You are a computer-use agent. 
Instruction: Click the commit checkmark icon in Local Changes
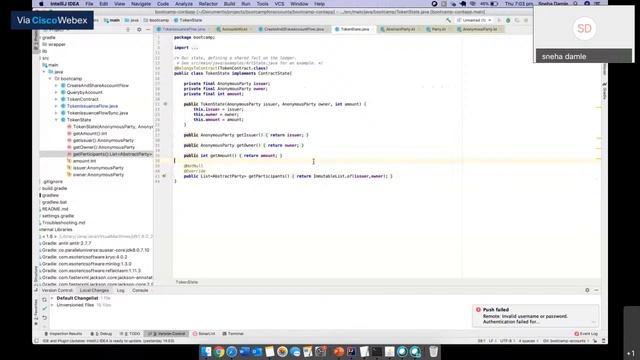pyautogui.click(x=44, y=309)
